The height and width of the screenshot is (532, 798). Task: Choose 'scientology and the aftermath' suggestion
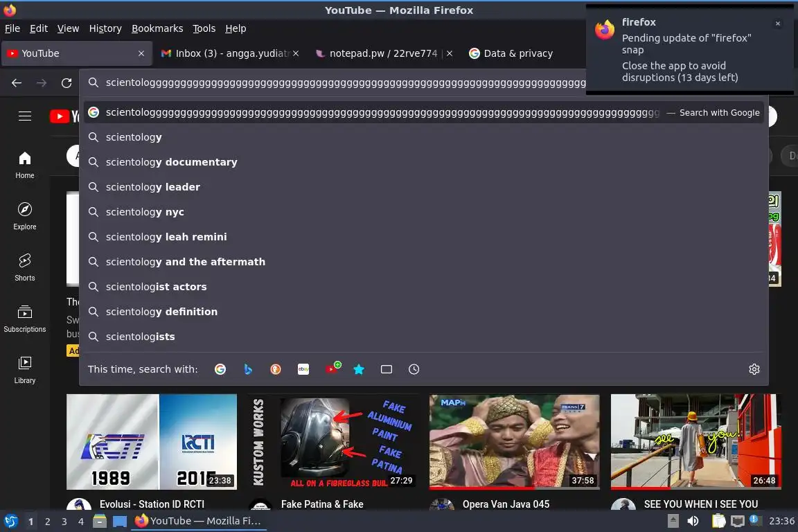(x=425, y=262)
